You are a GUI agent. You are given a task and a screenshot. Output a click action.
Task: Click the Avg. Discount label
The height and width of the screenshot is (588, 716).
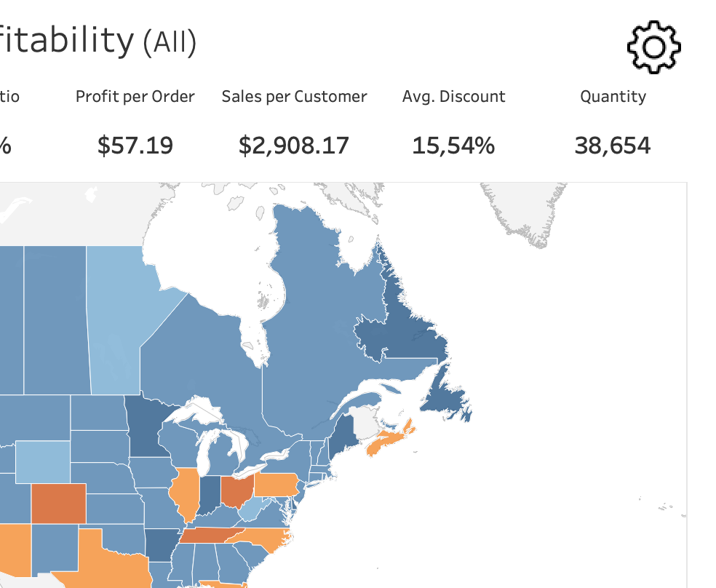[x=453, y=97]
